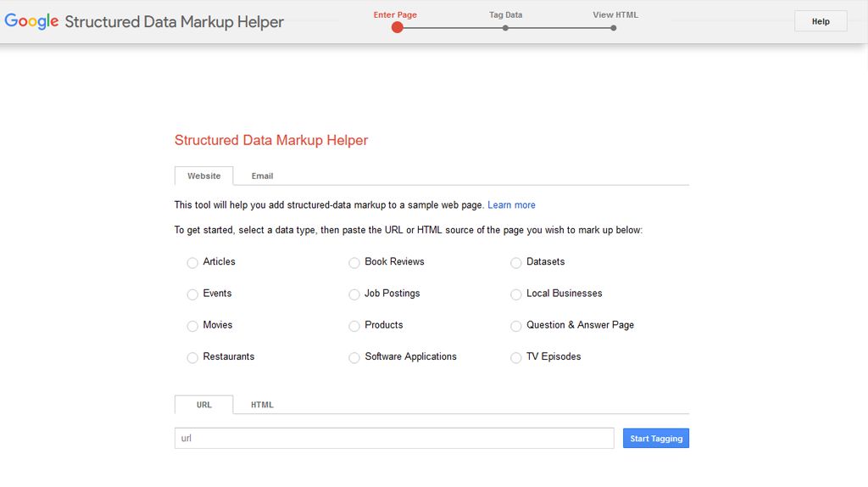Select the Book Reviews radio button
Screen dimensions: 868x487
tap(353, 263)
